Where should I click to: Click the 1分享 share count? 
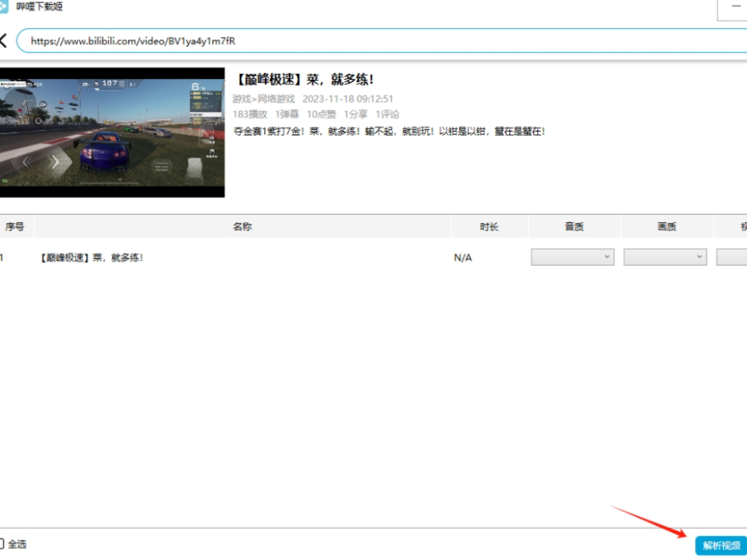pos(356,114)
